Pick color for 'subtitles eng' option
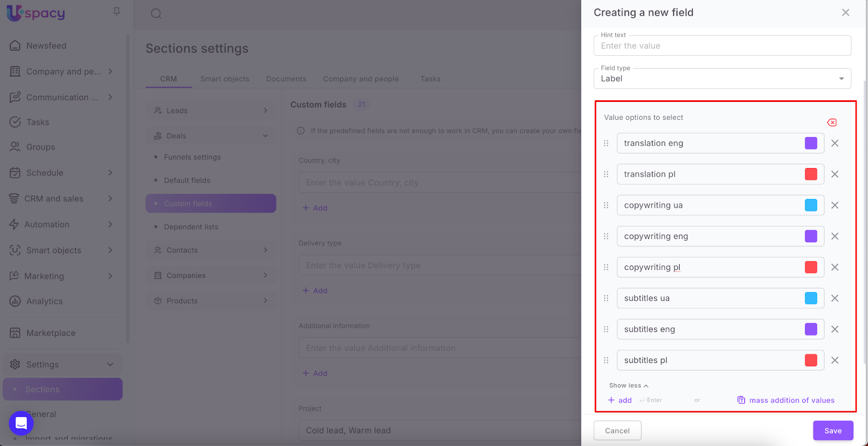Screen dimensions: 868x446 (810, 329)
